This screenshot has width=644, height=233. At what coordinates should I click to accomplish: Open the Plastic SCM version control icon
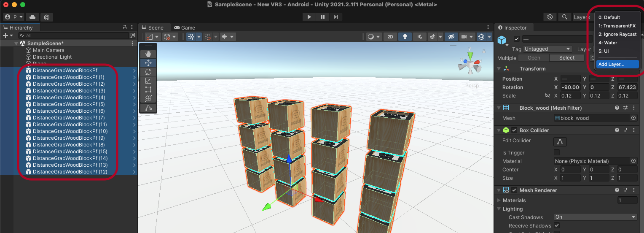pyautogui.click(x=47, y=17)
